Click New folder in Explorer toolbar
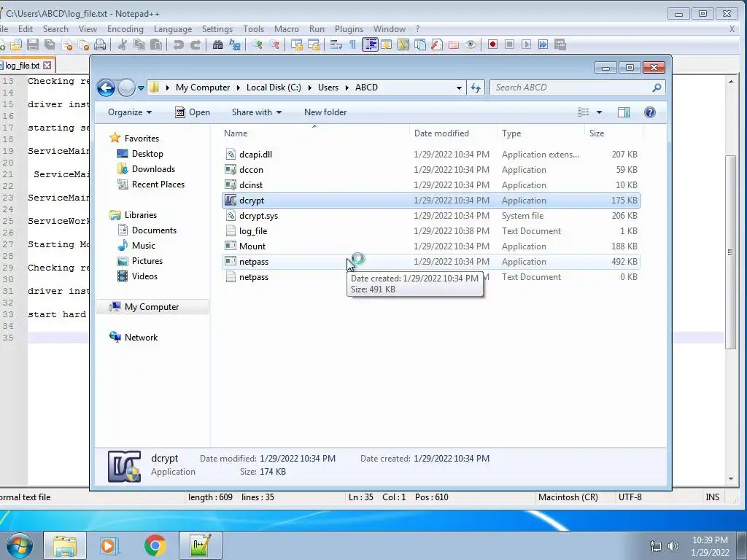747x560 pixels. 325,112
